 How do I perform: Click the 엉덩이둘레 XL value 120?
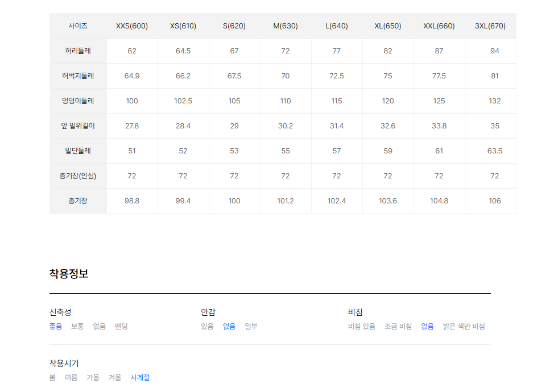[x=388, y=101]
